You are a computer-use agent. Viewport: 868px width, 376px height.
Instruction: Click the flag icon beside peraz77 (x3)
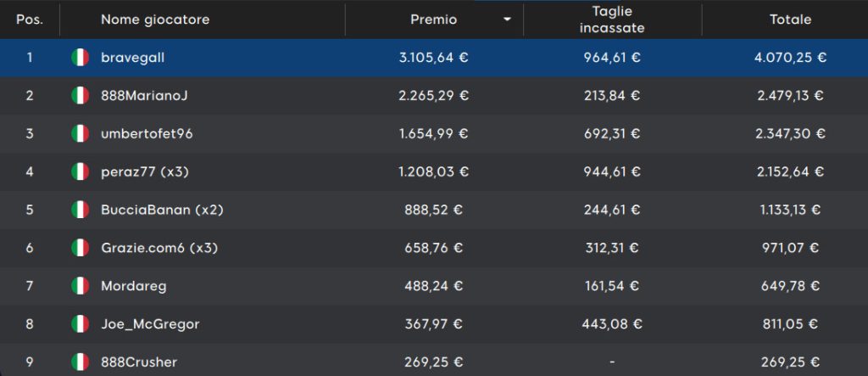[81, 172]
